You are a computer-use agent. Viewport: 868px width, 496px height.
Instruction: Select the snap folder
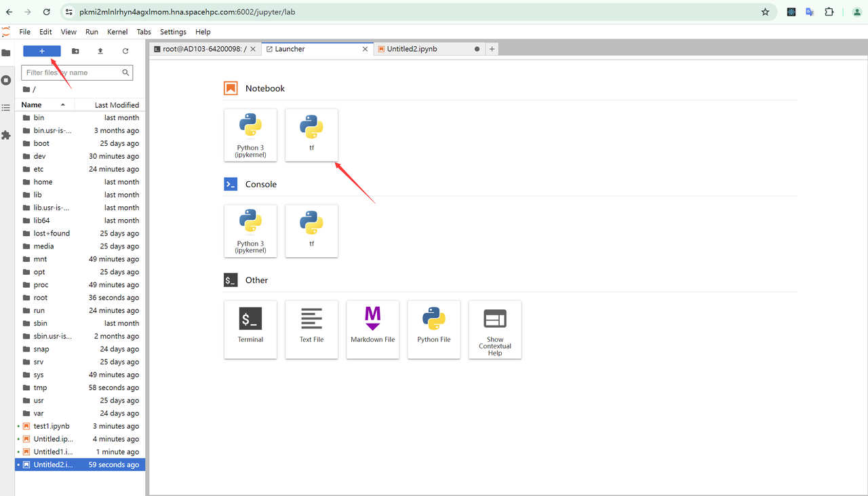coord(80,349)
